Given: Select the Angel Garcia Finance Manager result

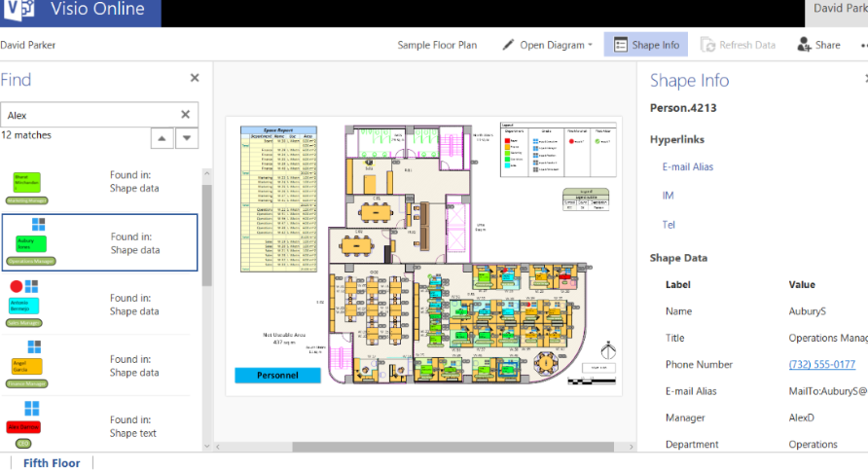Looking at the screenshot, I should tap(97, 365).
